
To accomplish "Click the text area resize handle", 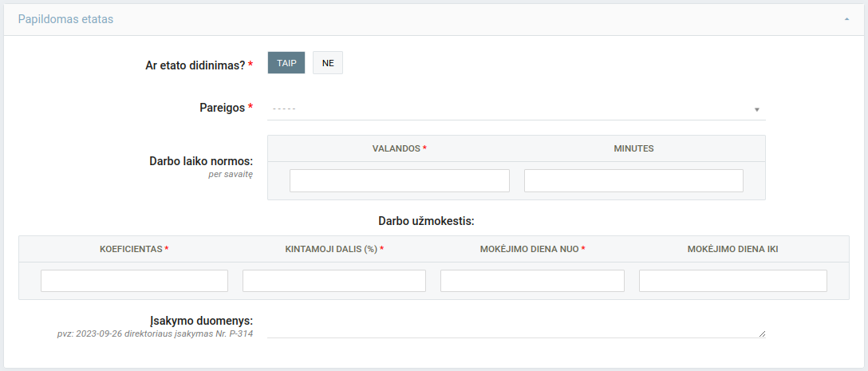I will point(762,334).
